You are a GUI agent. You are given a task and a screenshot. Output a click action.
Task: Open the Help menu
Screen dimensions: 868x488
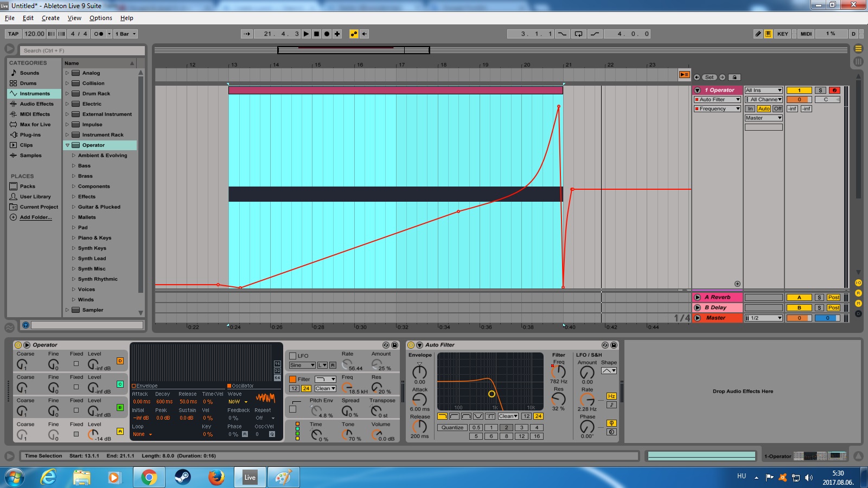pyautogui.click(x=126, y=18)
